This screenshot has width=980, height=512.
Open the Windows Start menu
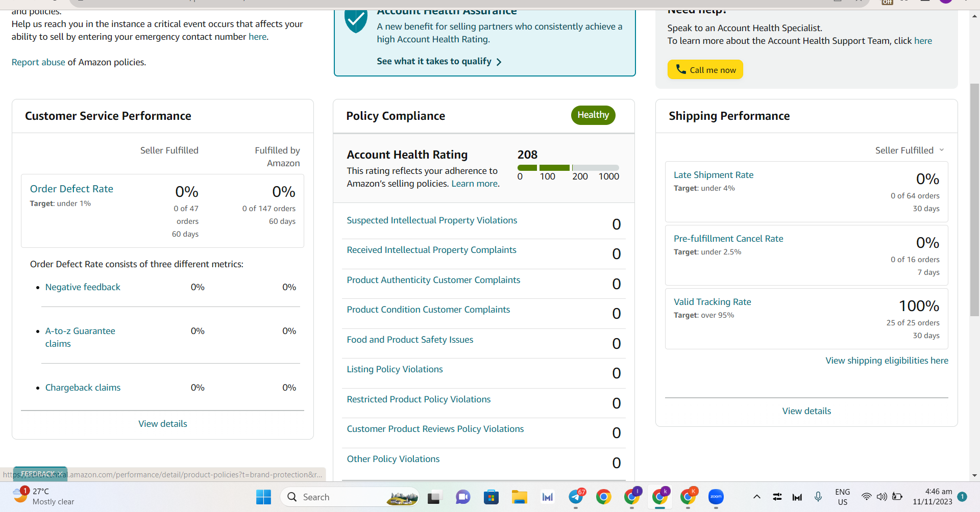263,497
